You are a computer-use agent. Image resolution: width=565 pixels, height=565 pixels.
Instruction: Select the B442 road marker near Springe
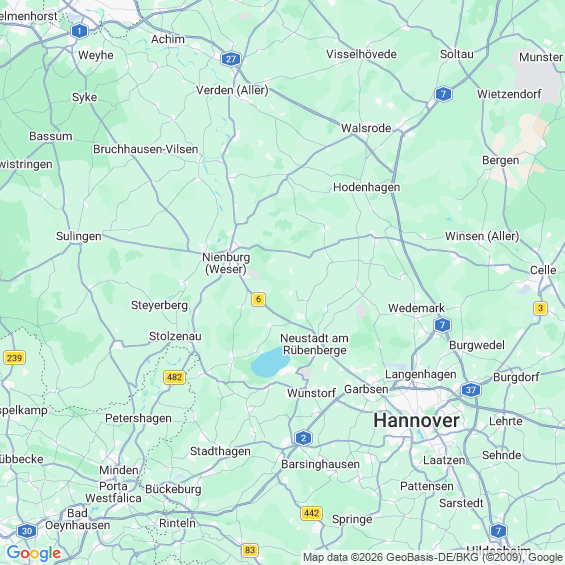[x=311, y=513]
